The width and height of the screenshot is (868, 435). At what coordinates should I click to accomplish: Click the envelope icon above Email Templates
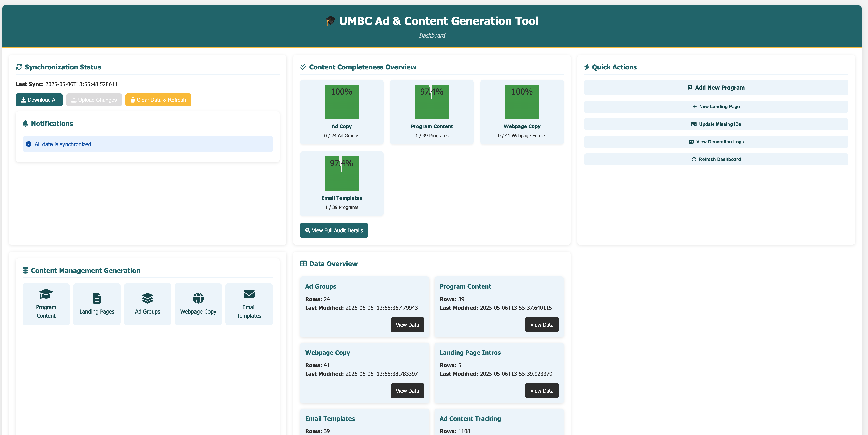pos(249,294)
